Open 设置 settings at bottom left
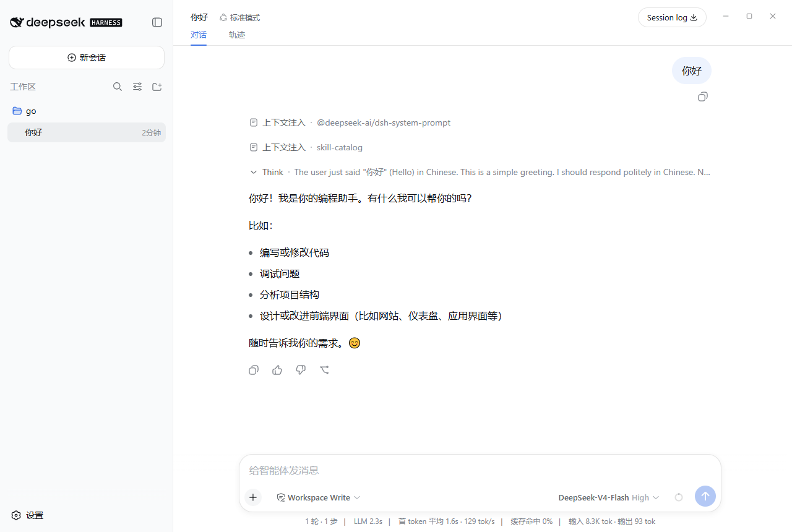 (x=28, y=515)
